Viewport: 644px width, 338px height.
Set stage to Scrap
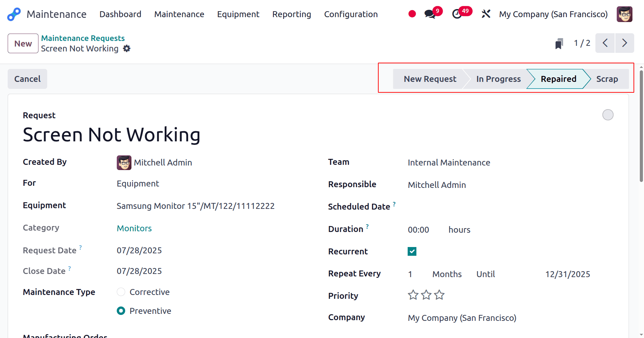coord(607,79)
